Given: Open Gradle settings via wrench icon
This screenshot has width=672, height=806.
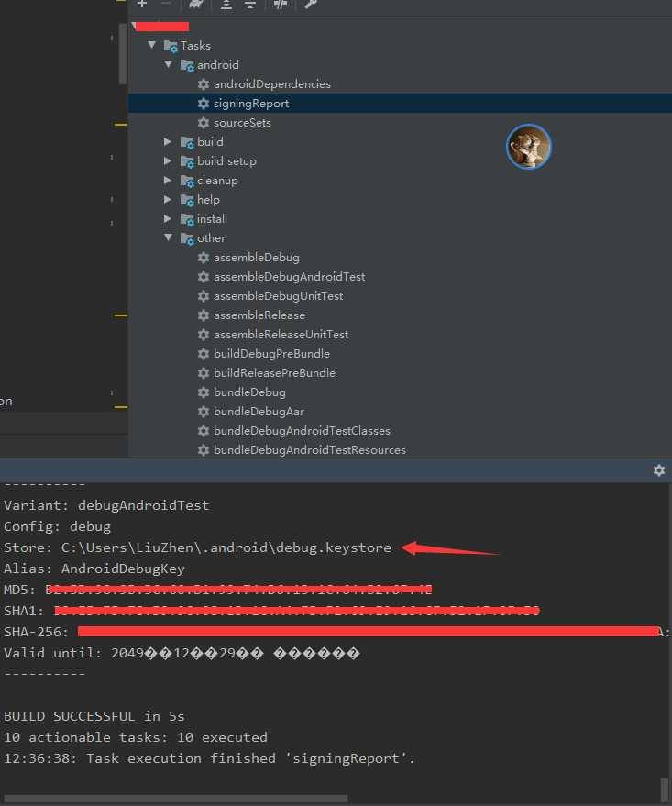Looking at the screenshot, I should coord(310,4).
